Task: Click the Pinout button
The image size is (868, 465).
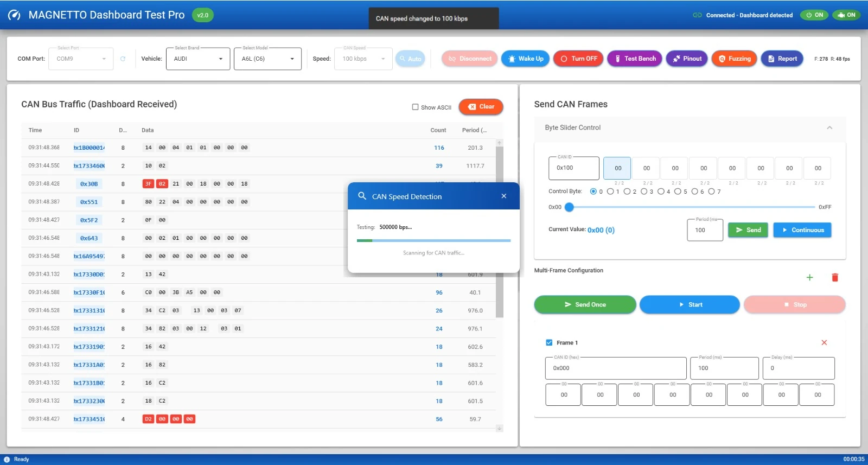Action: pos(687,59)
